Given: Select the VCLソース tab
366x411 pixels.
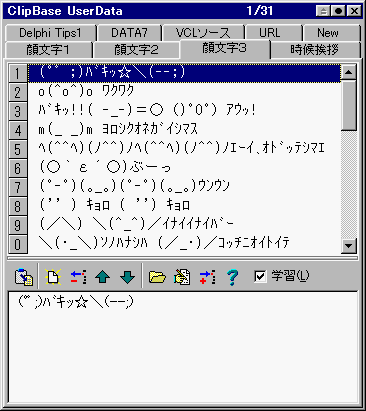Looking at the screenshot, I should coord(203,33).
